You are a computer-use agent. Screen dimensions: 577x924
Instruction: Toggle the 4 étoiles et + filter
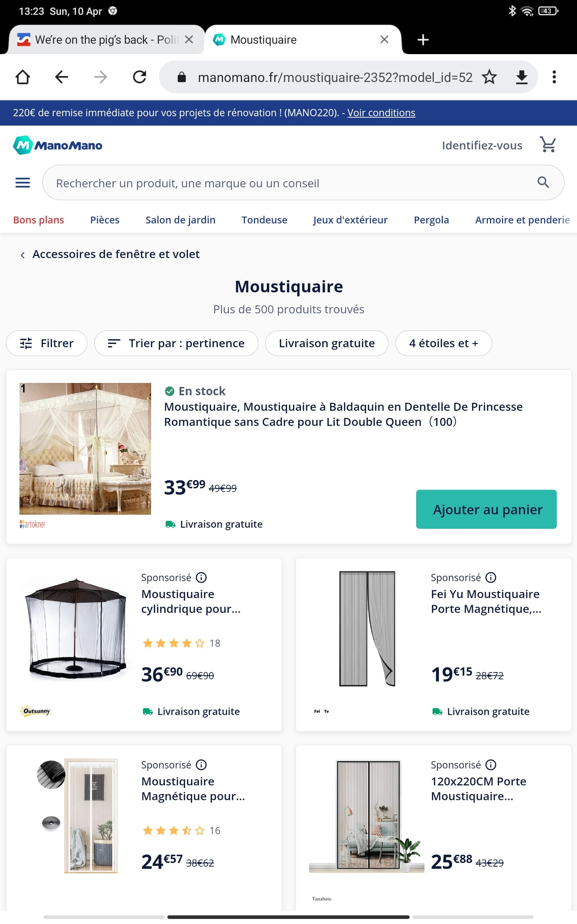tap(444, 343)
